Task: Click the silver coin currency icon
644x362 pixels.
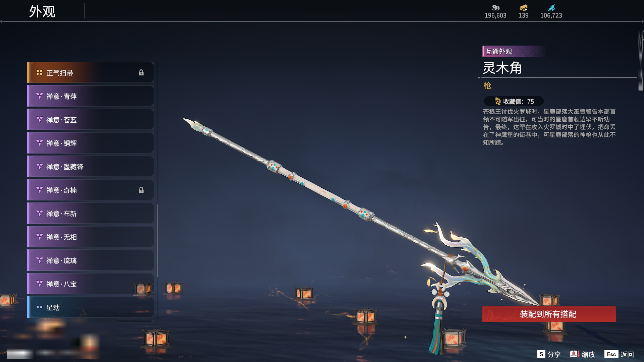Action: 495,8
